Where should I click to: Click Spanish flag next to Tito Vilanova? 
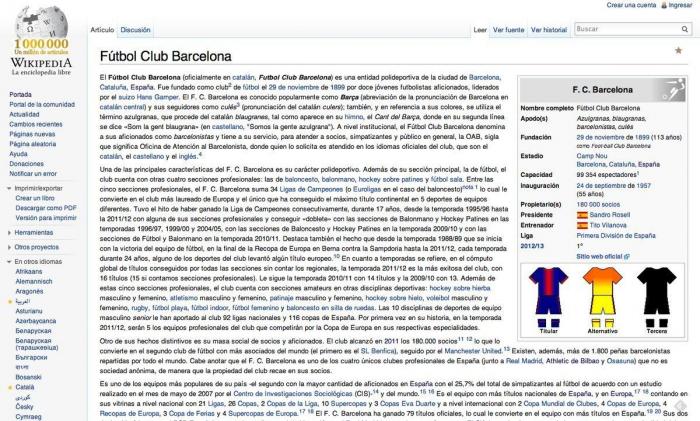tap(582, 225)
